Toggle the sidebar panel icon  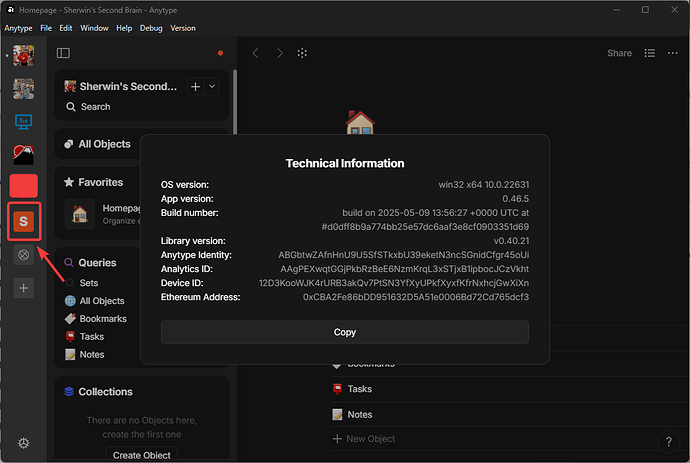click(63, 53)
